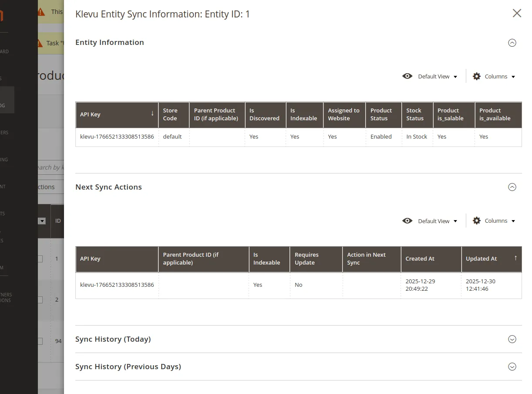This screenshot has height=394, width=532.
Task: Click eye icon in Entity Information toolbar
Action: coord(407,76)
